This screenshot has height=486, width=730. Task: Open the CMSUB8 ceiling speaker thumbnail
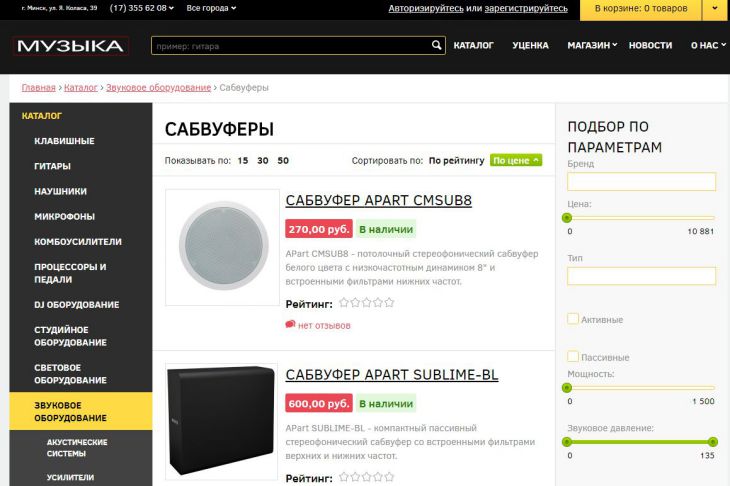pos(223,247)
